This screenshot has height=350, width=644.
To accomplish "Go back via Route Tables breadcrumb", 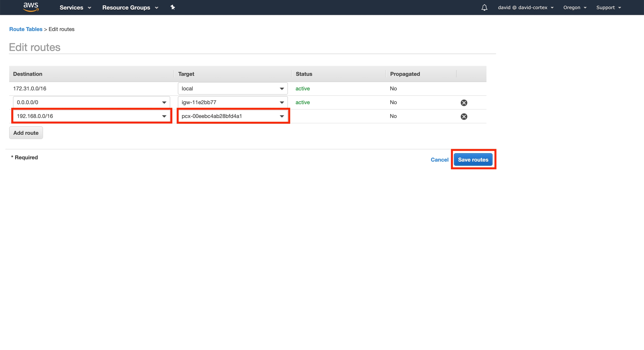I will click(x=26, y=29).
